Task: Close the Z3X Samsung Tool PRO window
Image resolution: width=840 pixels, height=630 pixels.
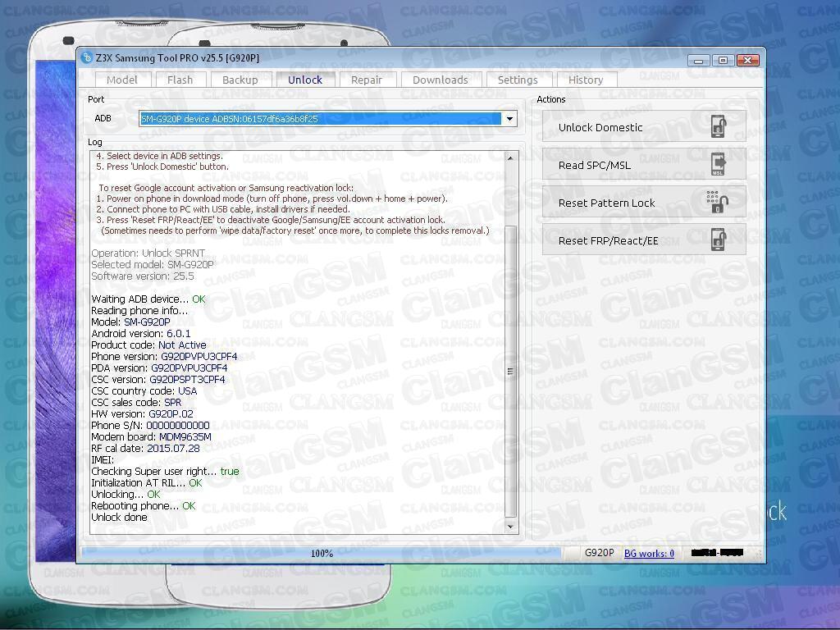Action: click(748, 61)
